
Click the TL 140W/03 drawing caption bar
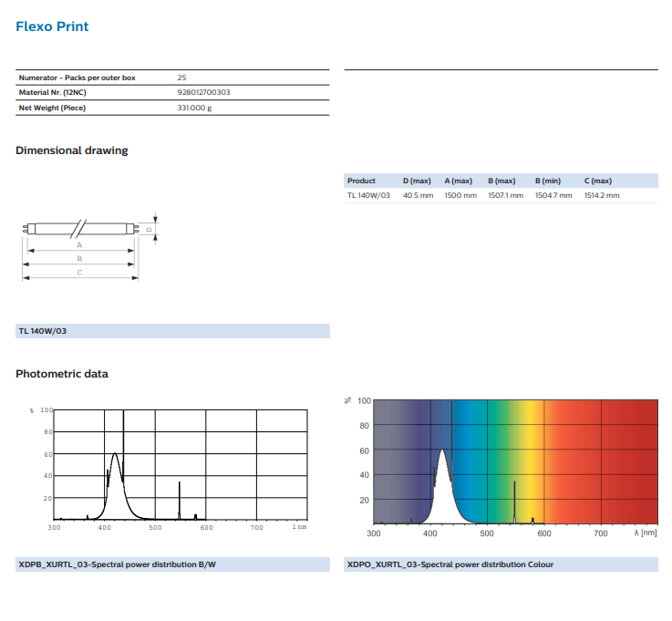click(x=172, y=331)
